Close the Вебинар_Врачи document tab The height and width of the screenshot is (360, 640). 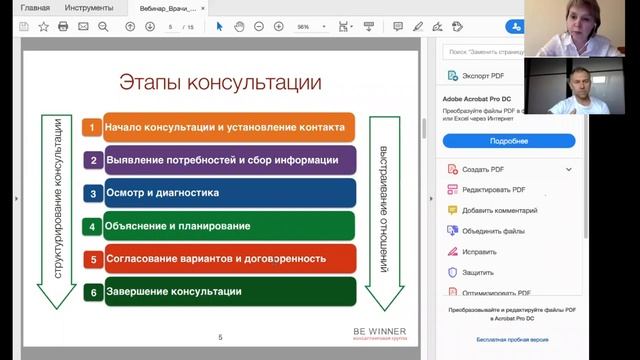coord(203,8)
